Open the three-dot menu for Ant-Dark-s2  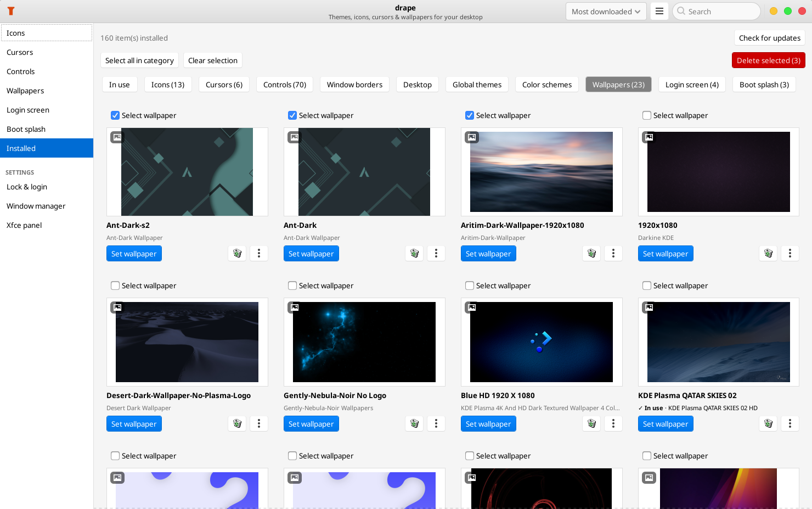pos(259,254)
